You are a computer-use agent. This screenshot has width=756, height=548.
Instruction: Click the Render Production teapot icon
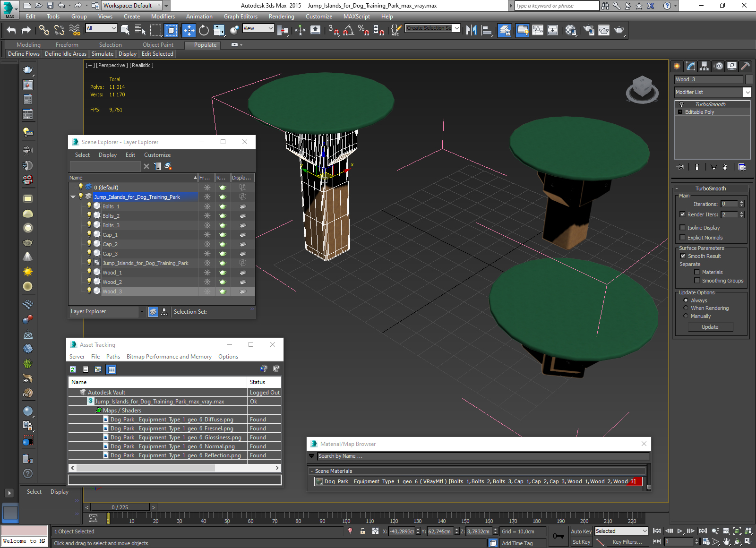click(x=619, y=30)
